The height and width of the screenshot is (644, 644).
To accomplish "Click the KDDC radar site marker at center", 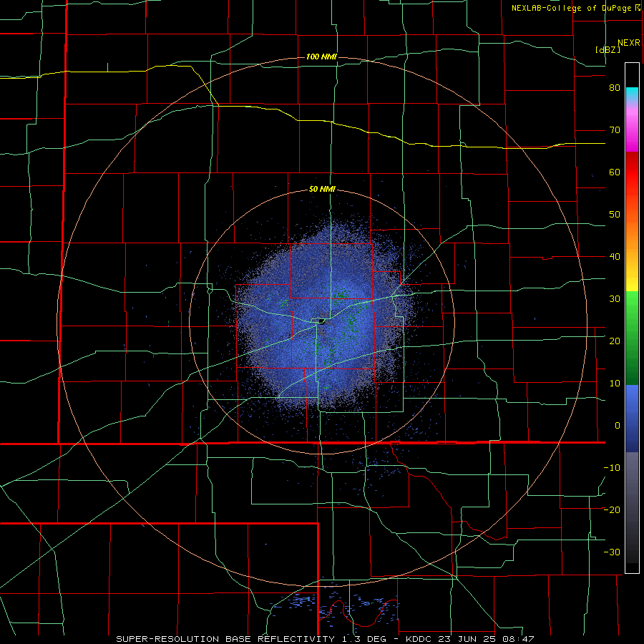I will (x=321, y=321).
